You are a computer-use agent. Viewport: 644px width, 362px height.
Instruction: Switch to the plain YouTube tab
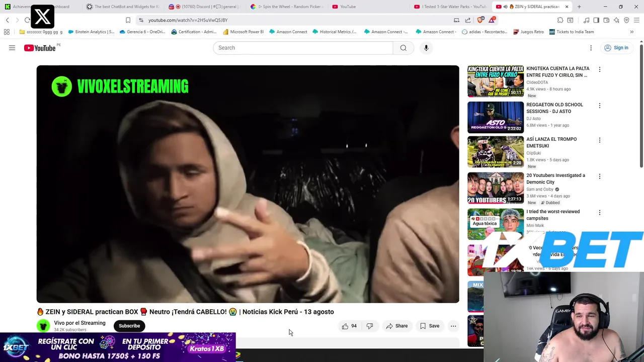(x=369, y=7)
